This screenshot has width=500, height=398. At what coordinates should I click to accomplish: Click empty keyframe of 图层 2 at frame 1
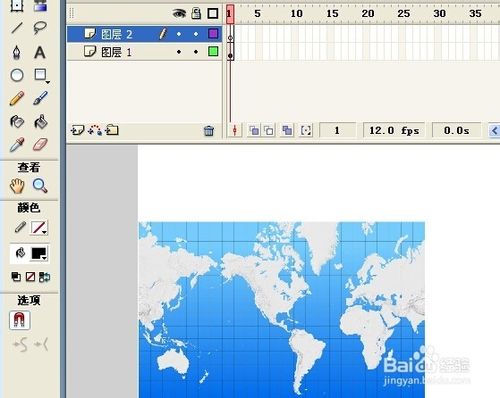[x=230, y=34]
